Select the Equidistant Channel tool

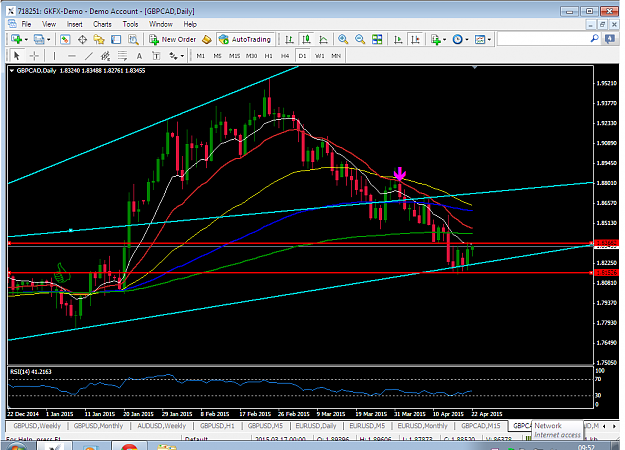[x=106, y=56]
